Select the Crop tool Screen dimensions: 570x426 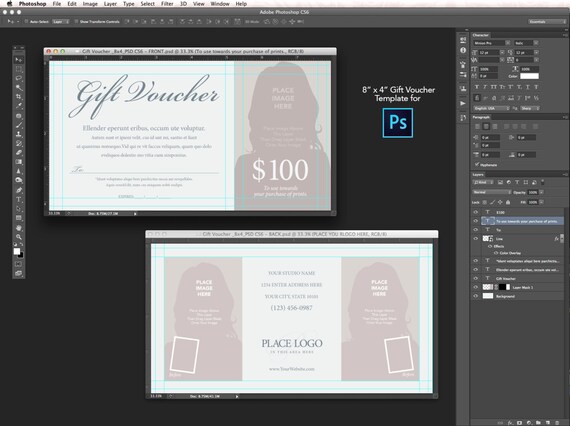(x=19, y=97)
